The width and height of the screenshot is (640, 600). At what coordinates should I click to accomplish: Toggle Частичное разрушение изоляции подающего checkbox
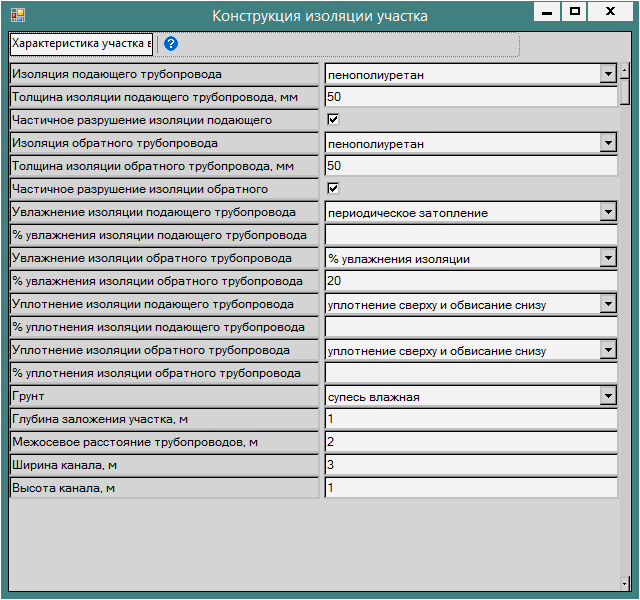tap(334, 120)
